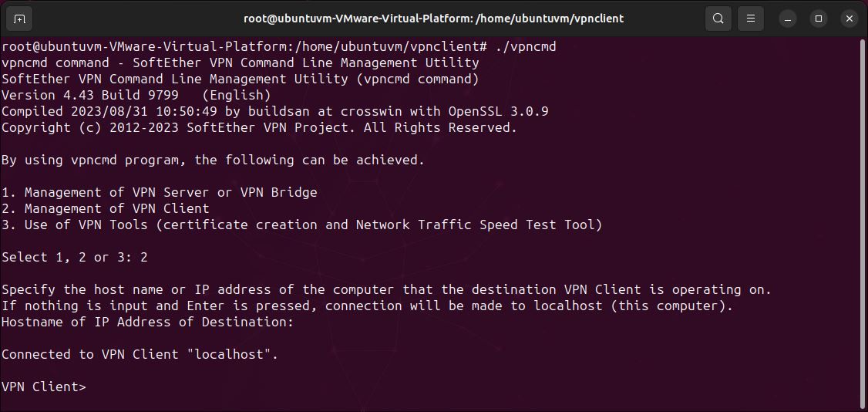Open a new terminal tab
The width and height of the screenshot is (868, 412).
(x=19, y=18)
